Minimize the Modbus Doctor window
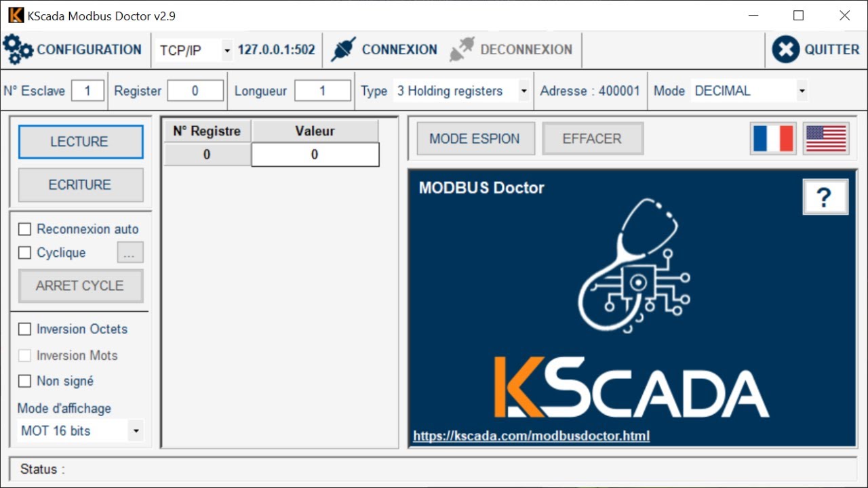The image size is (868, 488). 753,16
